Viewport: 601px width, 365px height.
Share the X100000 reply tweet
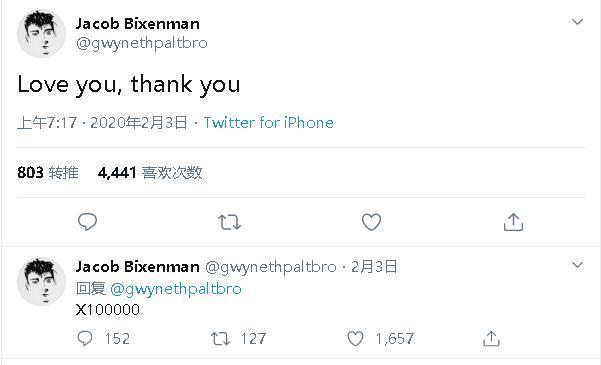click(491, 339)
